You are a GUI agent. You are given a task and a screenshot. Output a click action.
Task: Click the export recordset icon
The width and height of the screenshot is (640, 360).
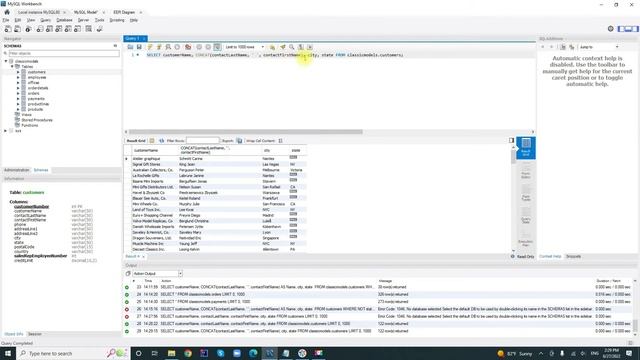point(240,140)
